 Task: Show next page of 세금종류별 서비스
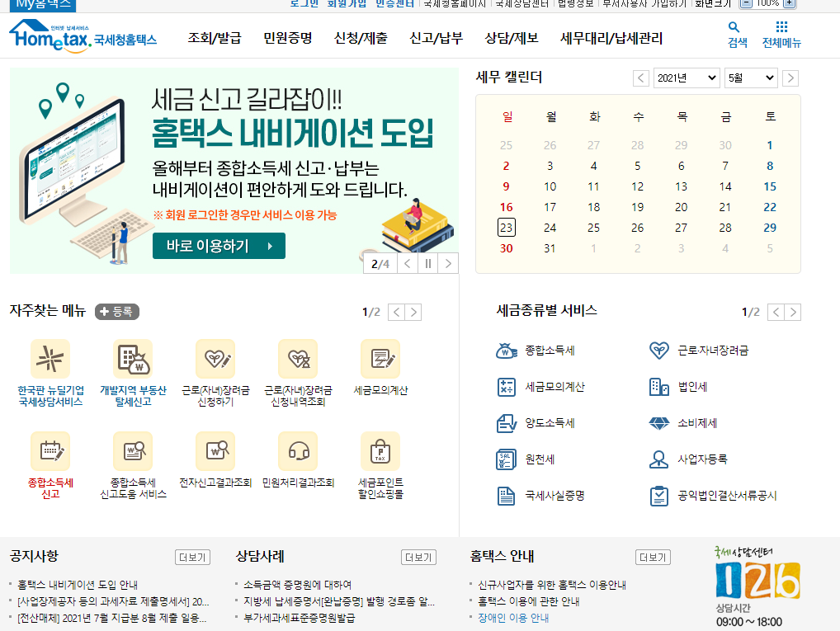click(x=793, y=313)
